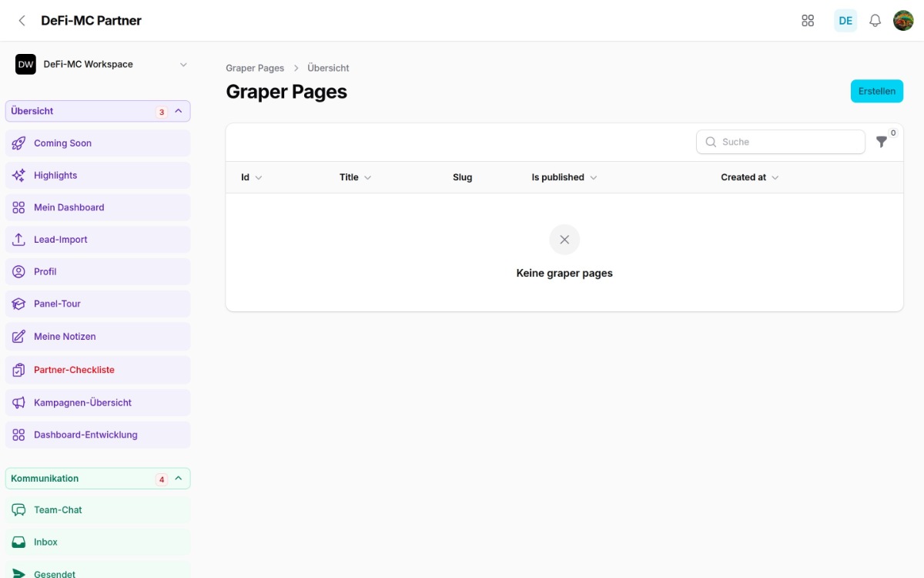
Task: Switch language with the DE button
Action: pyautogui.click(x=845, y=21)
